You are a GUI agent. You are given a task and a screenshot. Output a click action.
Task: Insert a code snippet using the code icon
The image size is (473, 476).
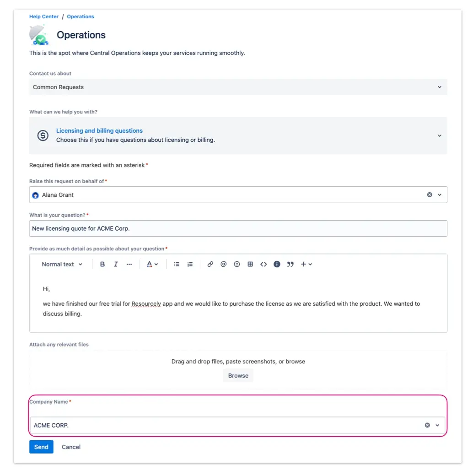(263, 264)
